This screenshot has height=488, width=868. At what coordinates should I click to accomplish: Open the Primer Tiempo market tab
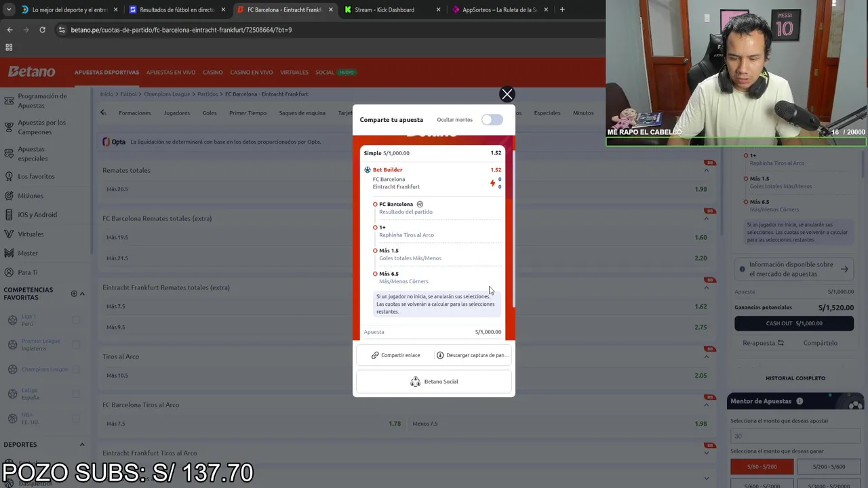pos(248,113)
